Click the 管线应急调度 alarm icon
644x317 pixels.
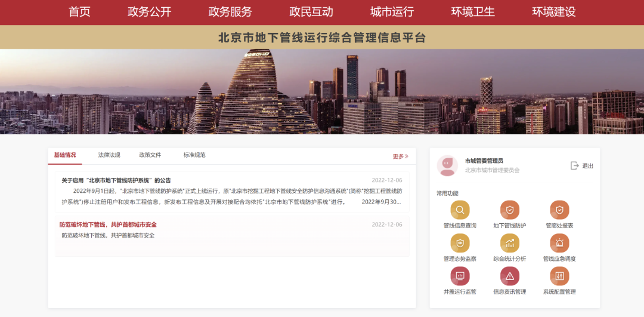tap(559, 243)
